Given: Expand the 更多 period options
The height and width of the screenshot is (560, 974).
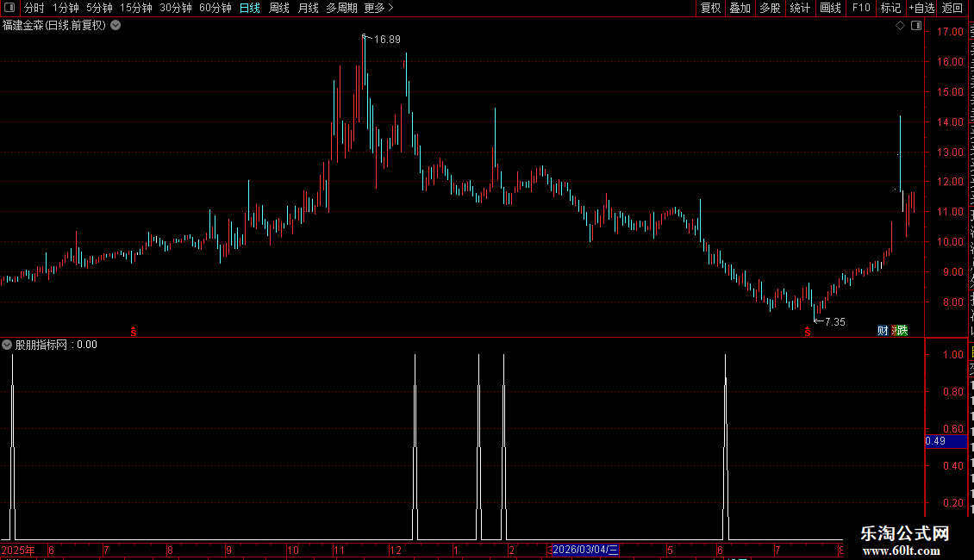Looking at the screenshot, I should [378, 8].
